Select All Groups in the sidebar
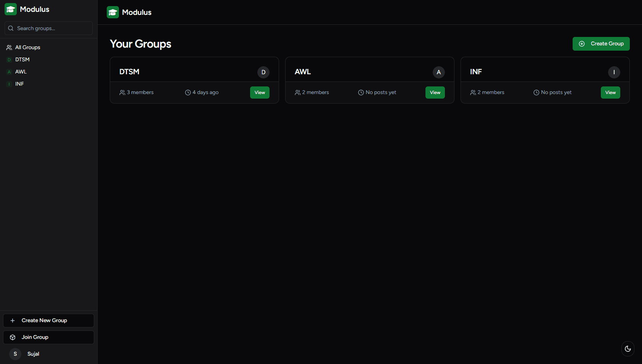This screenshot has width=642, height=364. click(27, 47)
